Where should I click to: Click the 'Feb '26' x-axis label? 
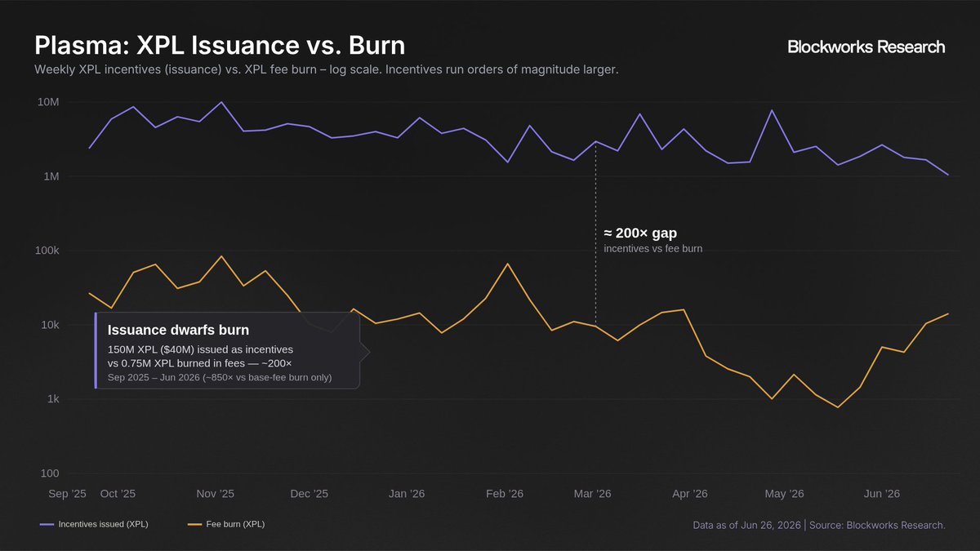click(505, 494)
